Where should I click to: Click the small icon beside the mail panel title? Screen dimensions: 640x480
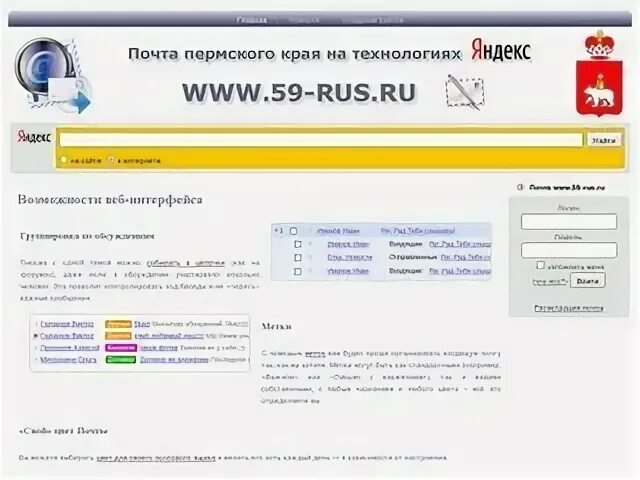pyautogui.click(x=520, y=187)
